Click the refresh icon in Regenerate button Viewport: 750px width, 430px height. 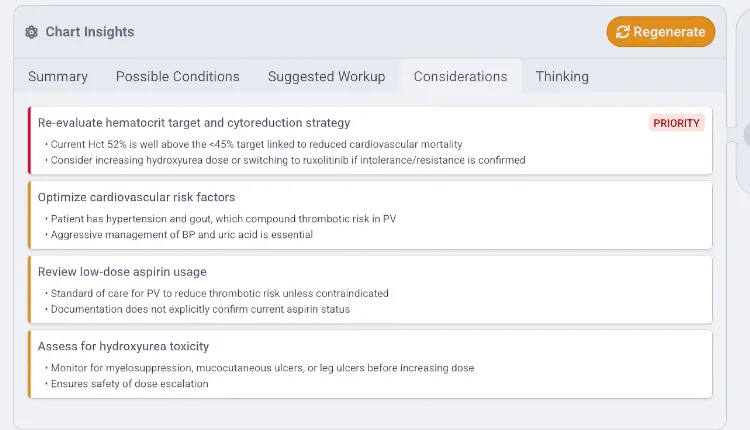click(x=622, y=32)
